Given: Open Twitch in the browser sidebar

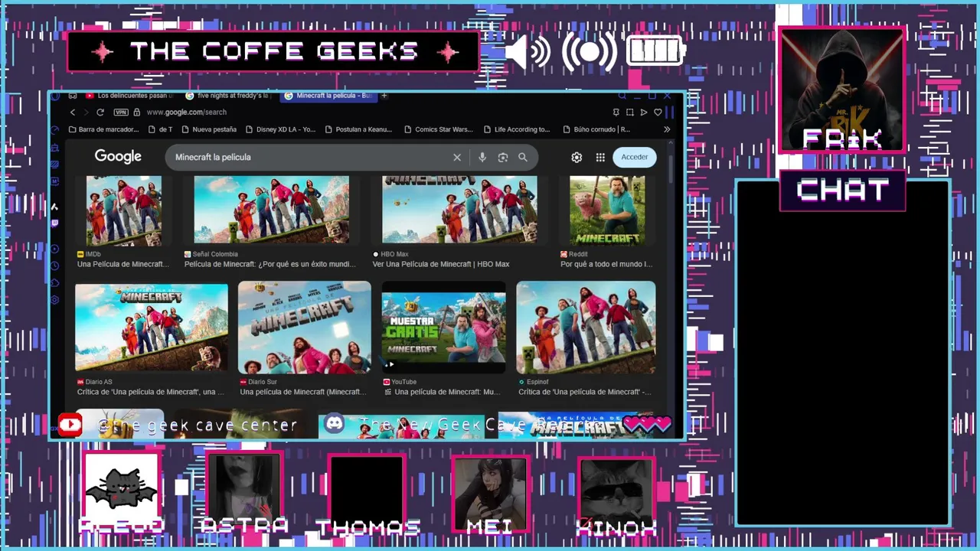Looking at the screenshot, I should (54, 223).
